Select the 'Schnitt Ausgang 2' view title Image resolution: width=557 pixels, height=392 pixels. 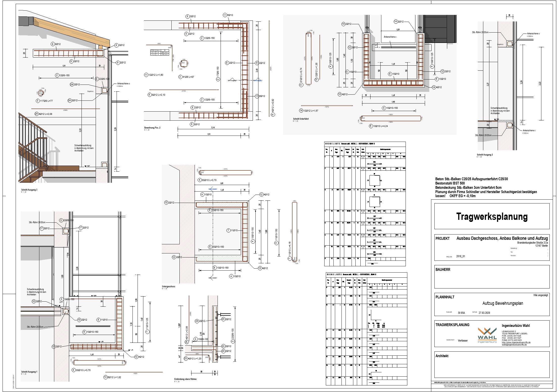[485, 155]
